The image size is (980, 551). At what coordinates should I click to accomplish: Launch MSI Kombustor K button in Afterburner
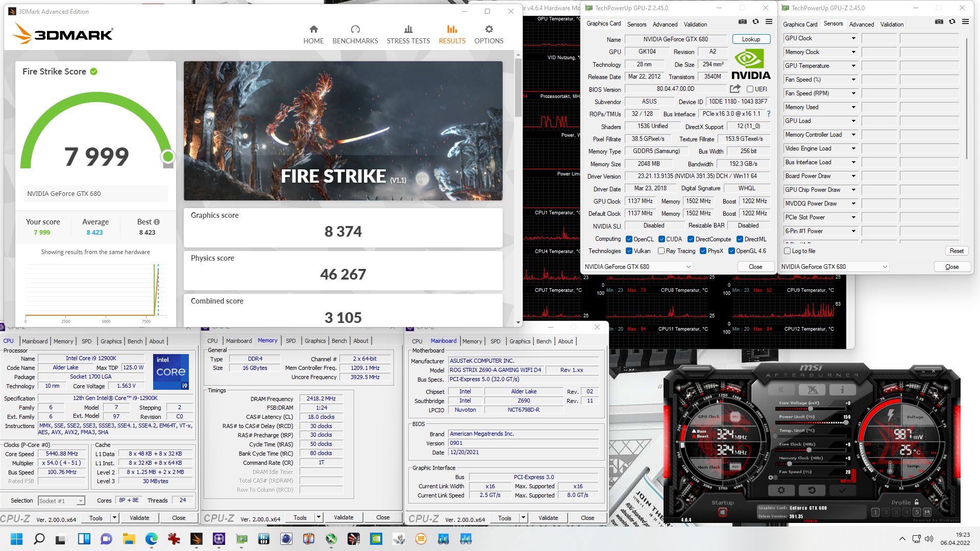click(x=781, y=390)
